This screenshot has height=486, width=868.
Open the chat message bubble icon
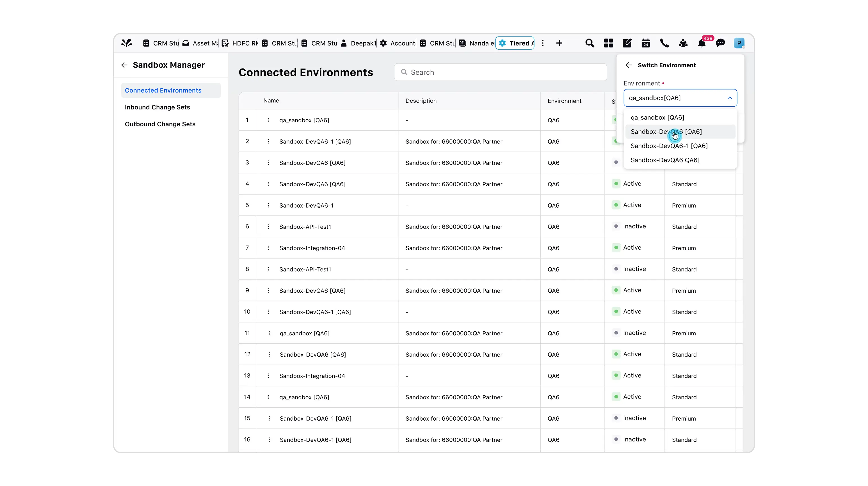coord(720,43)
